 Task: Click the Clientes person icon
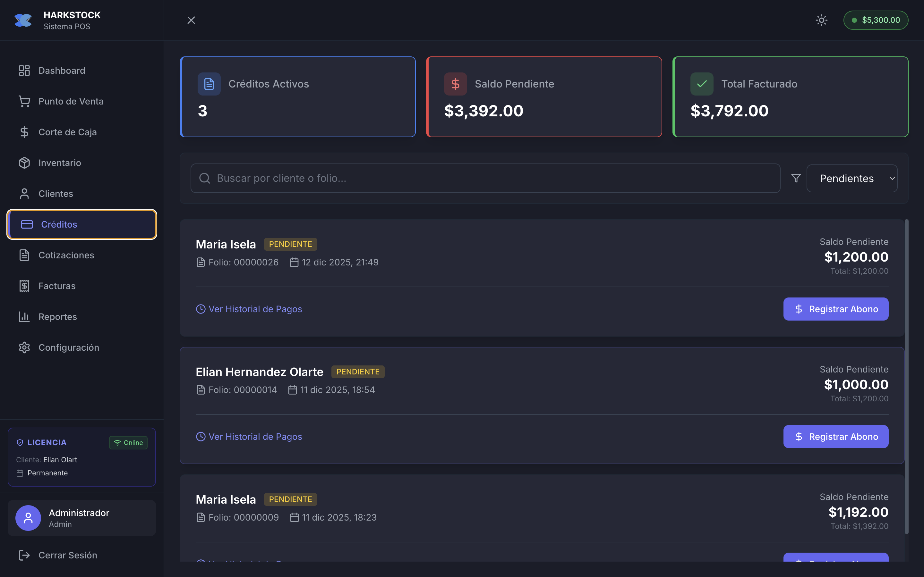pos(24,194)
